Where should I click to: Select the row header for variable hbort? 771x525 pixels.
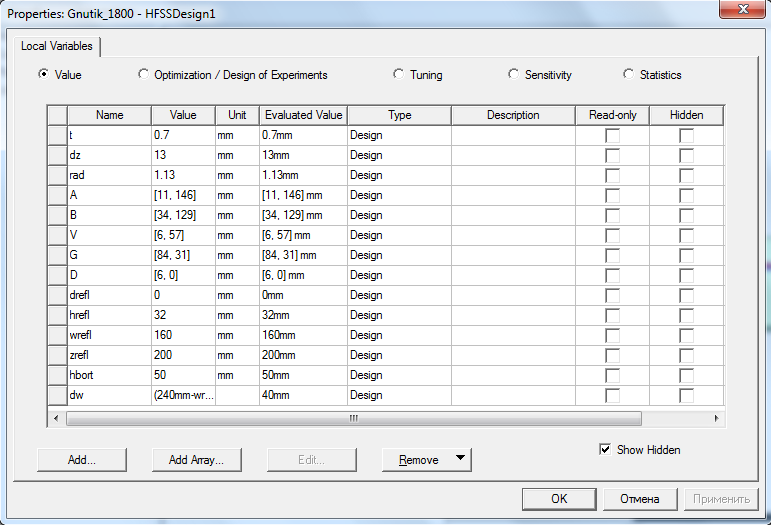[57, 375]
